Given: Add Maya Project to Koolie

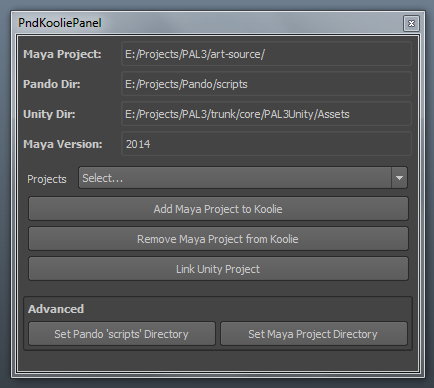Looking at the screenshot, I should click(218, 209).
